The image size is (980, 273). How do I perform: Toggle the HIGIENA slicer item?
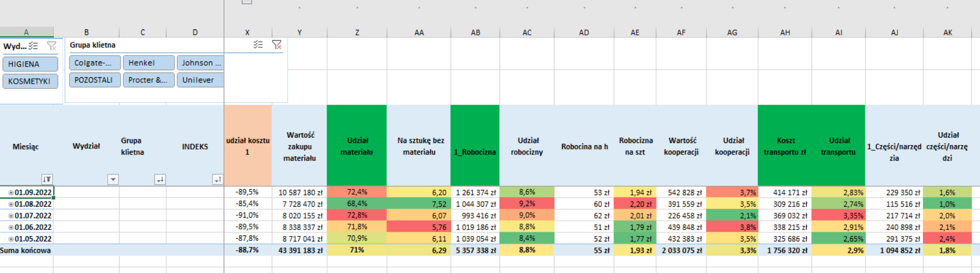[x=30, y=64]
